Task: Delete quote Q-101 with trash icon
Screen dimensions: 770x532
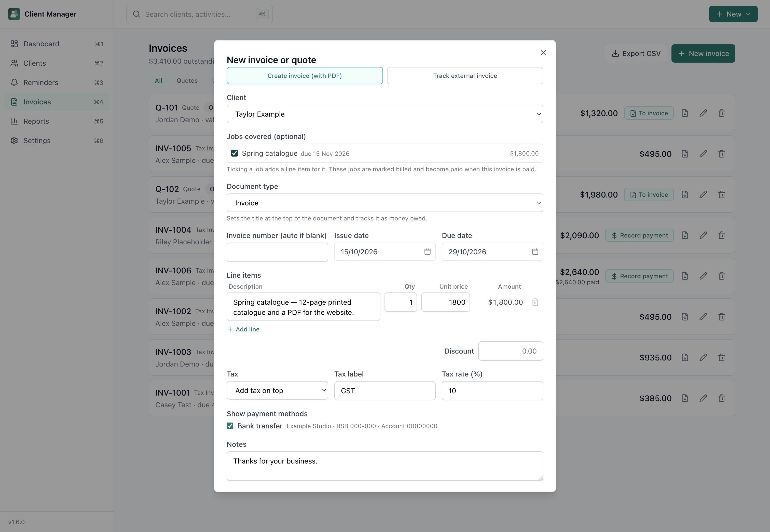Action: pos(721,113)
